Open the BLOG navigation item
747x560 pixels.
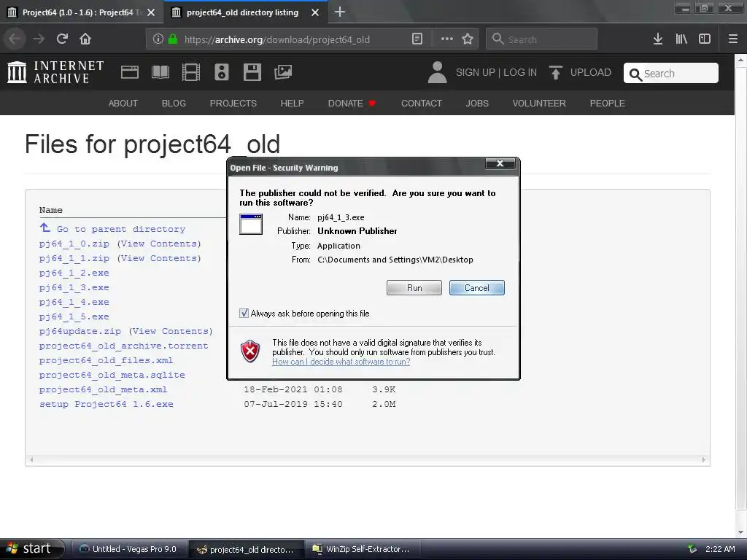coord(174,104)
